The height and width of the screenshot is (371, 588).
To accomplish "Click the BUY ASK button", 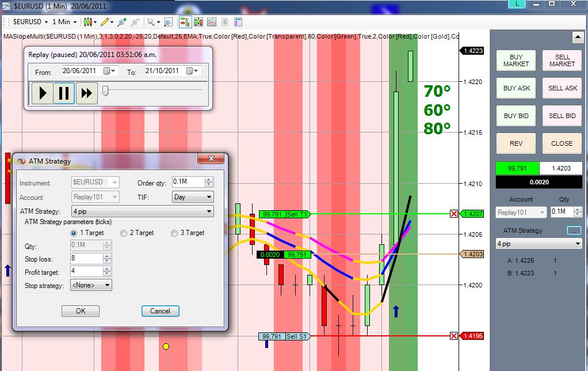I will 516,88.
